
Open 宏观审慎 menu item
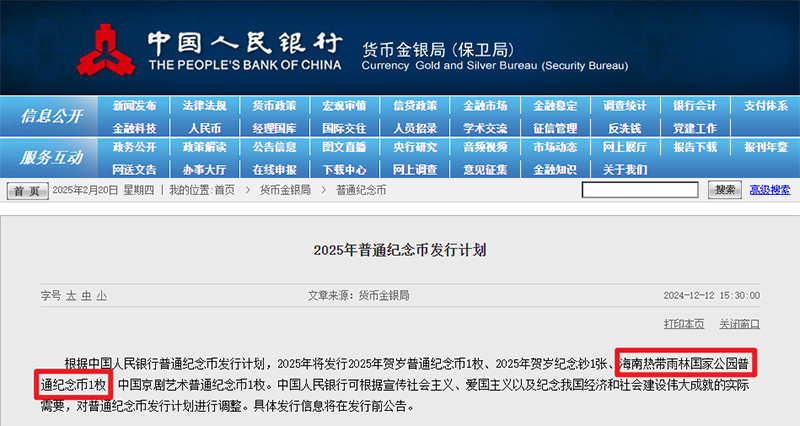tap(344, 106)
